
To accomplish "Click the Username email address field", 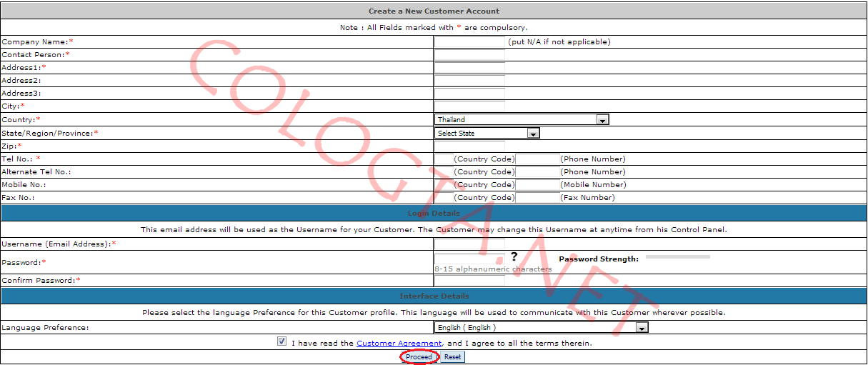I will (469, 244).
